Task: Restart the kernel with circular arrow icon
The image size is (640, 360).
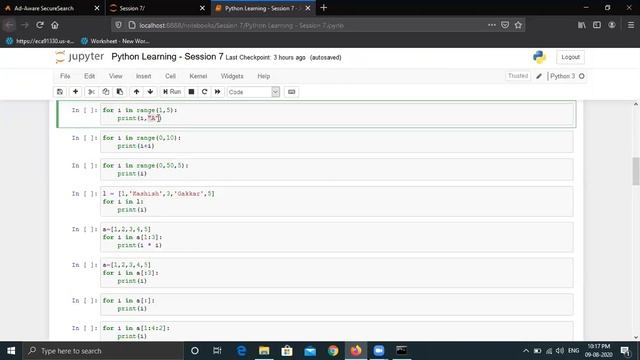Action: tap(204, 92)
